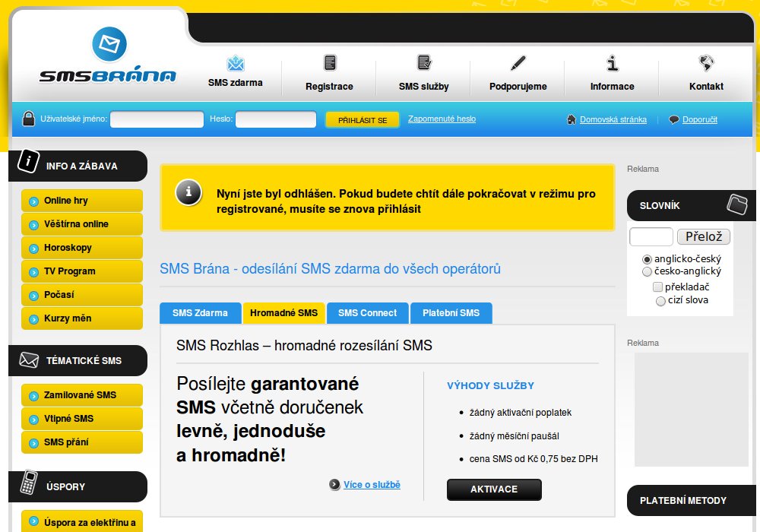Switch to the Platební SMS tab

[451, 313]
